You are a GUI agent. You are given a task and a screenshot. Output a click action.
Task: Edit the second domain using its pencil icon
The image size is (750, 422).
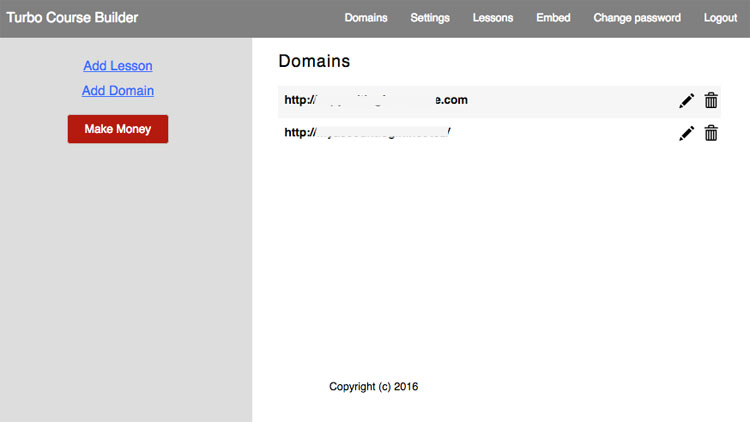[x=686, y=133]
